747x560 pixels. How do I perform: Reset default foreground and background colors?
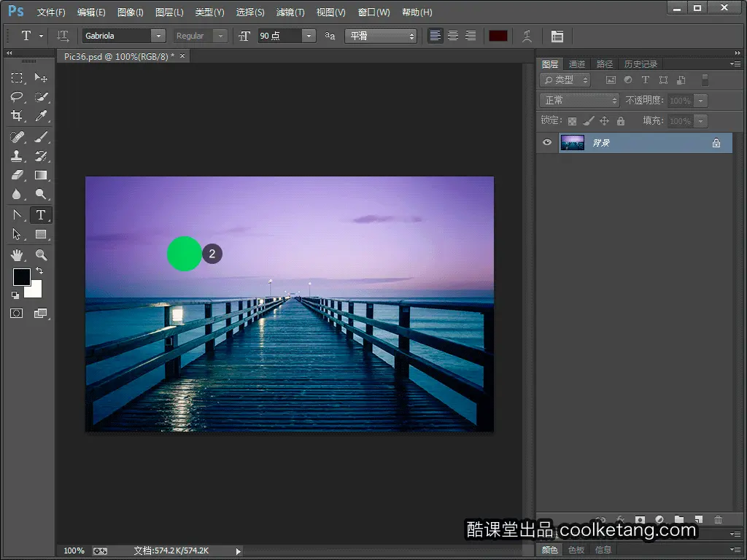(x=15, y=295)
